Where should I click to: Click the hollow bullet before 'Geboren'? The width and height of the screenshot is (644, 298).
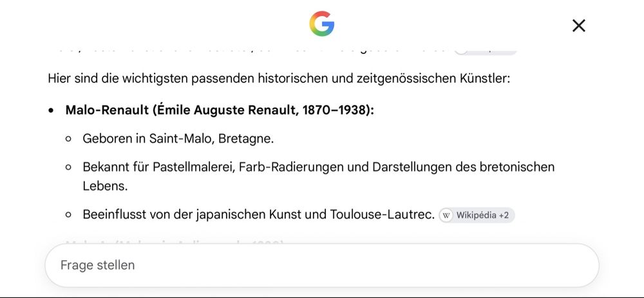tap(68, 139)
